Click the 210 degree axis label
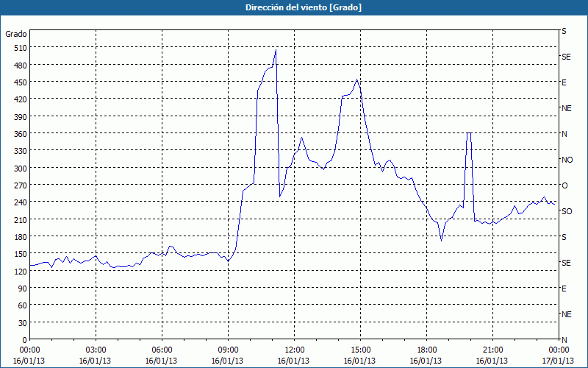 [21, 219]
